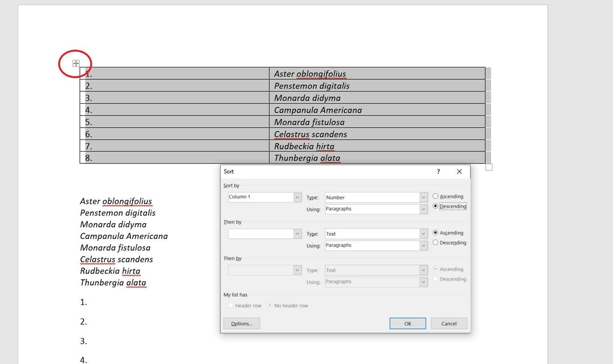Expand the Using dropdown showing Paragraphs

click(x=423, y=209)
